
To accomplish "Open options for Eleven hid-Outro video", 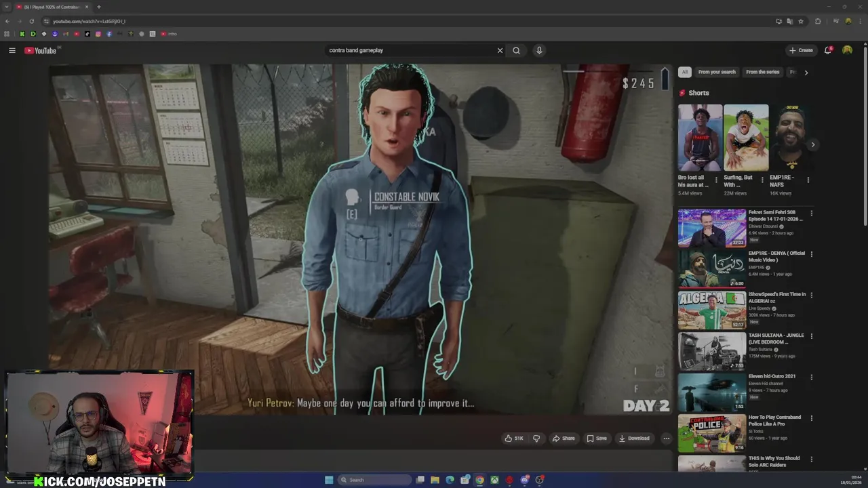I will coord(811,377).
